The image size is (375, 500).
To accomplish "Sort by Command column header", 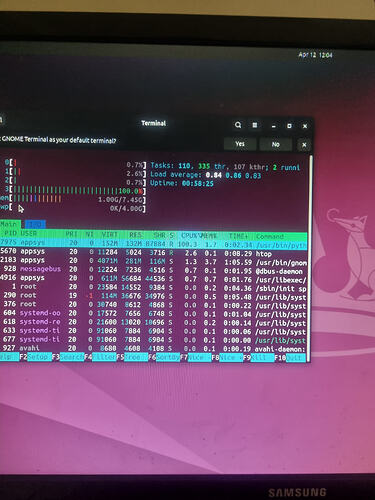I will [270, 236].
